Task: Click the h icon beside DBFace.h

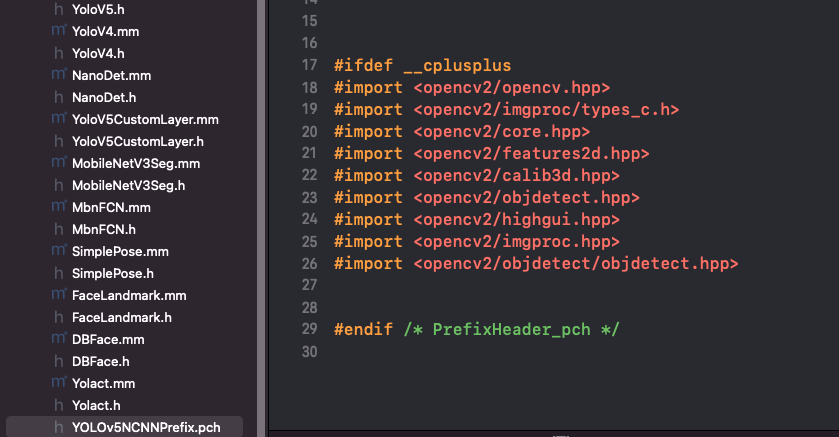Action: (x=59, y=361)
